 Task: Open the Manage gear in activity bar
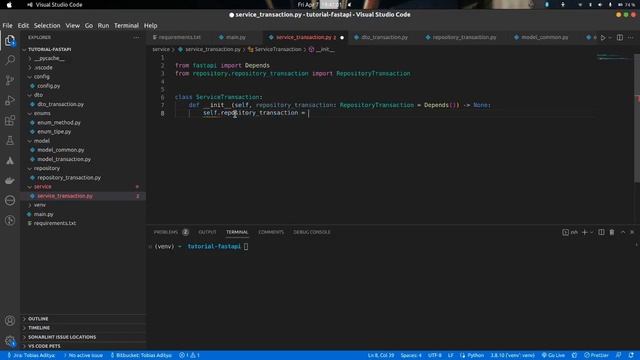click(x=10, y=341)
